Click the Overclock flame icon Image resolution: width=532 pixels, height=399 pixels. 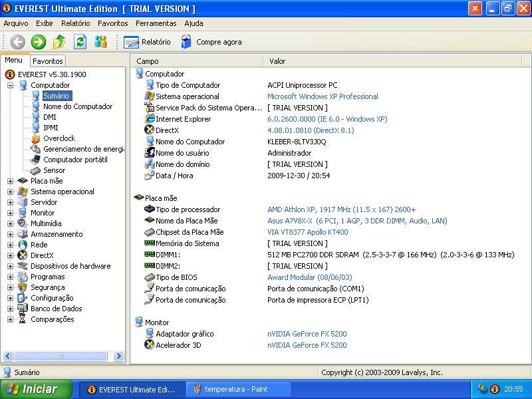tap(35, 138)
